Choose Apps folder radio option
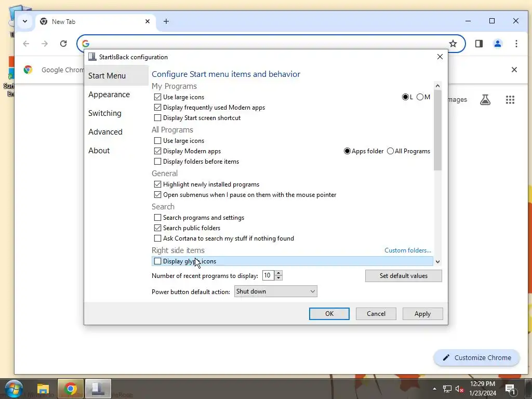The height and width of the screenshot is (399, 532). pyautogui.click(x=347, y=151)
